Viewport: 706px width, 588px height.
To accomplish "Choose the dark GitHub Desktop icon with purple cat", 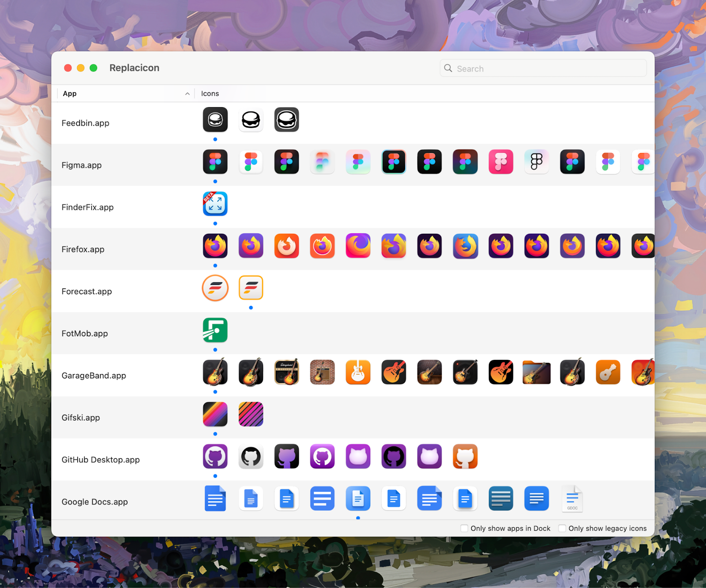I will (287, 456).
